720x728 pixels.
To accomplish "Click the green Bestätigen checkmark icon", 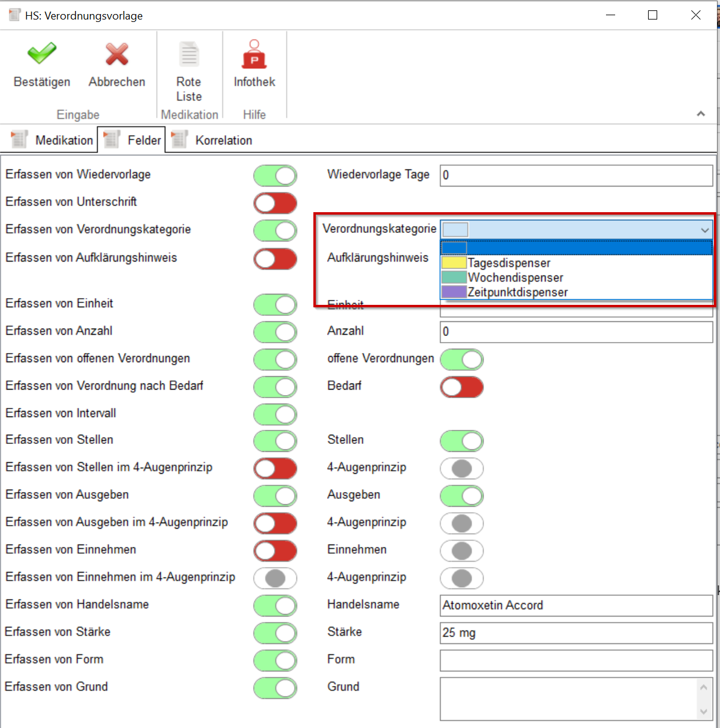I will [41, 54].
